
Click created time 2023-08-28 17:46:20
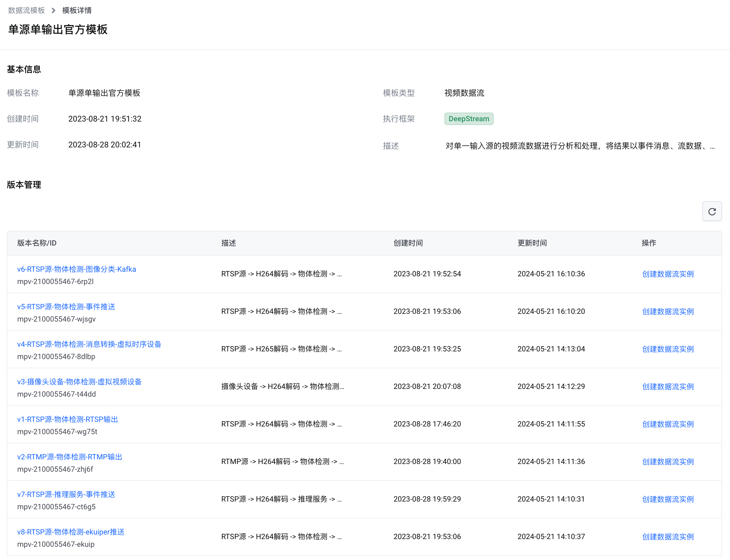point(427,424)
